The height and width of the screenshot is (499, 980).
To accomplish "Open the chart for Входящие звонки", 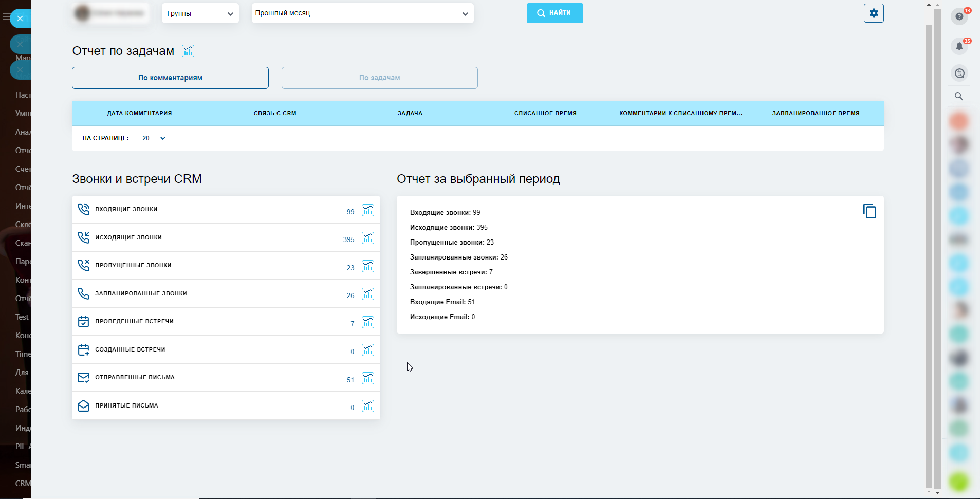I will coord(367,210).
